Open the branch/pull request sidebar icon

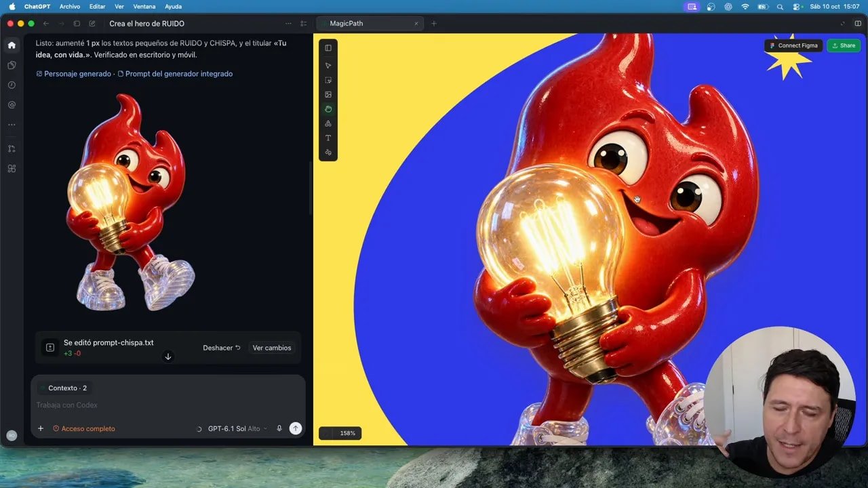[12, 148]
